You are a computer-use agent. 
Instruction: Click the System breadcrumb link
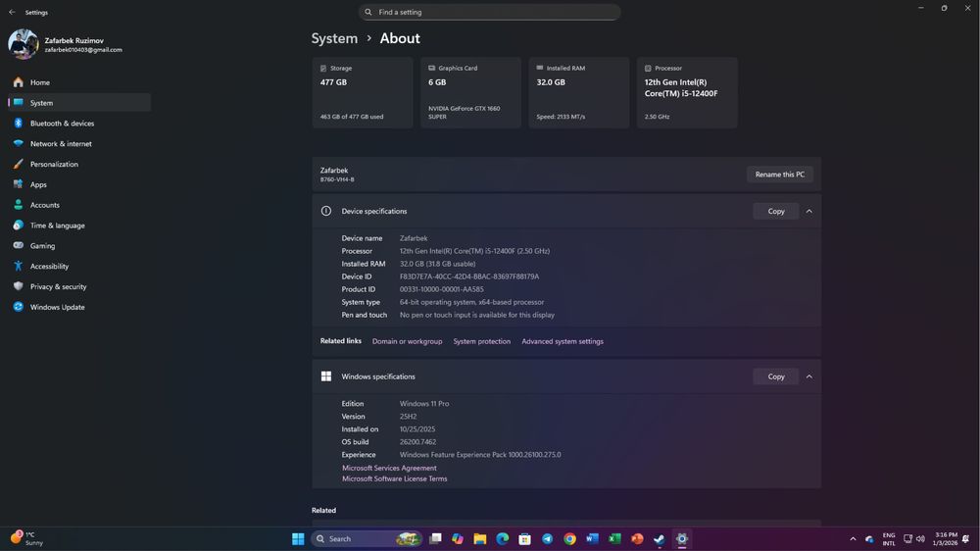tap(334, 38)
